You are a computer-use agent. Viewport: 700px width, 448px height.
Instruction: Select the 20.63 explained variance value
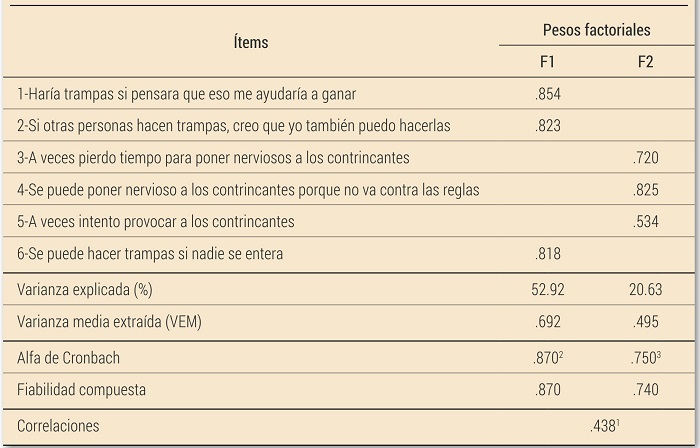point(646,290)
